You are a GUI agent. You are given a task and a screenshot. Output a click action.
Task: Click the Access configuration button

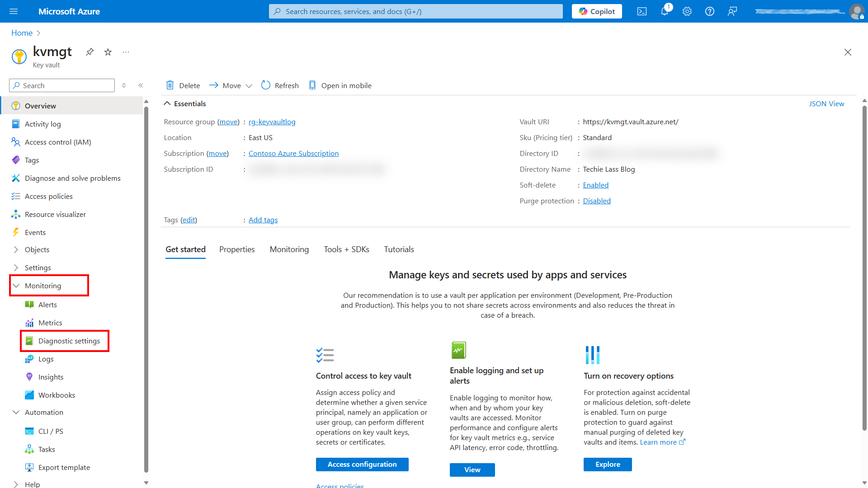coord(362,464)
